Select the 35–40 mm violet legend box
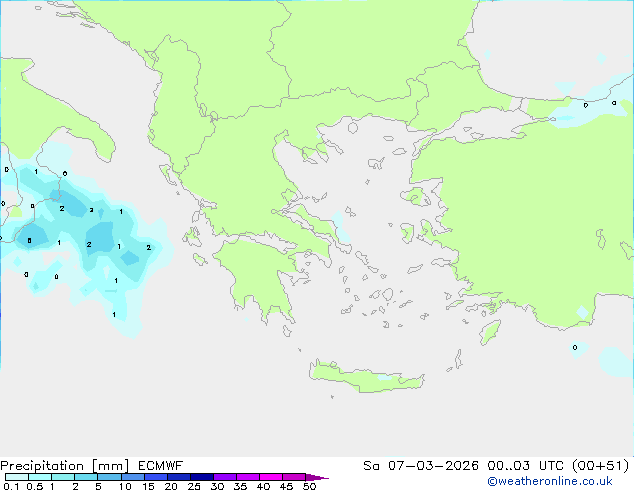 [247, 477]
